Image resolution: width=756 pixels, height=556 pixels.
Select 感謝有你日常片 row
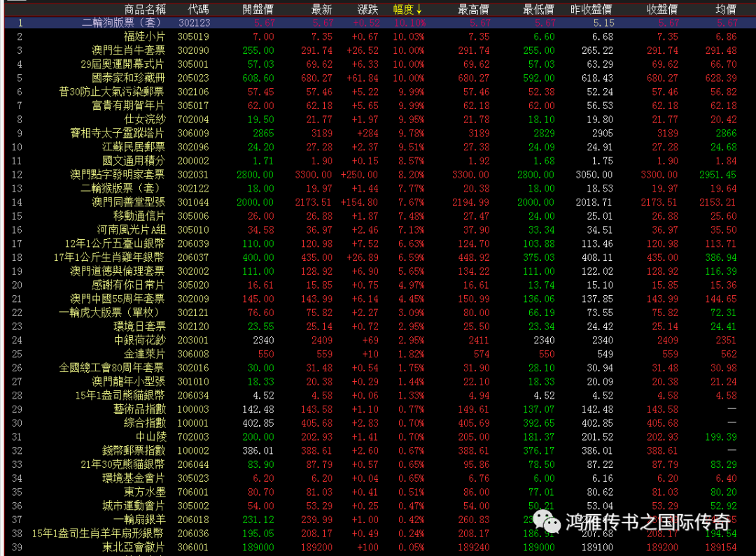click(380, 285)
